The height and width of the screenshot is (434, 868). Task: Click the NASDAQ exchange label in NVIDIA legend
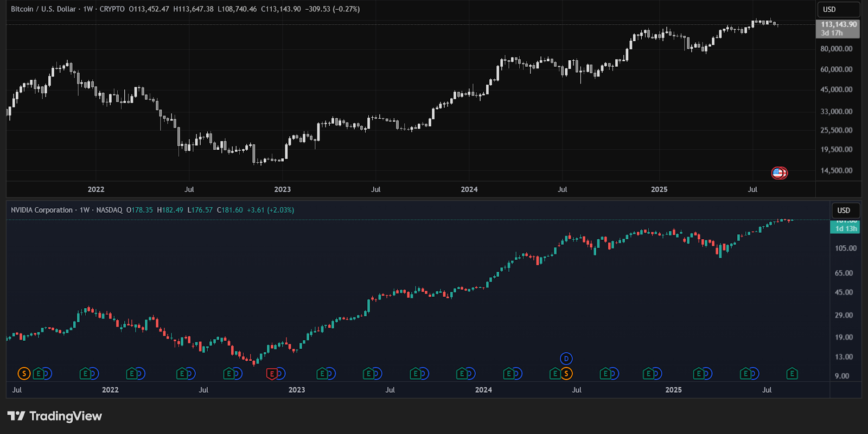coord(109,210)
